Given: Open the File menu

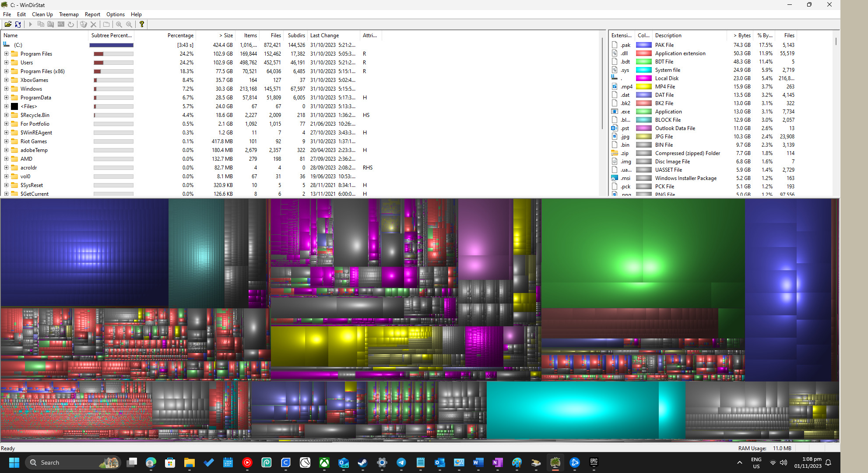Looking at the screenshot, I should coord(7,14).
